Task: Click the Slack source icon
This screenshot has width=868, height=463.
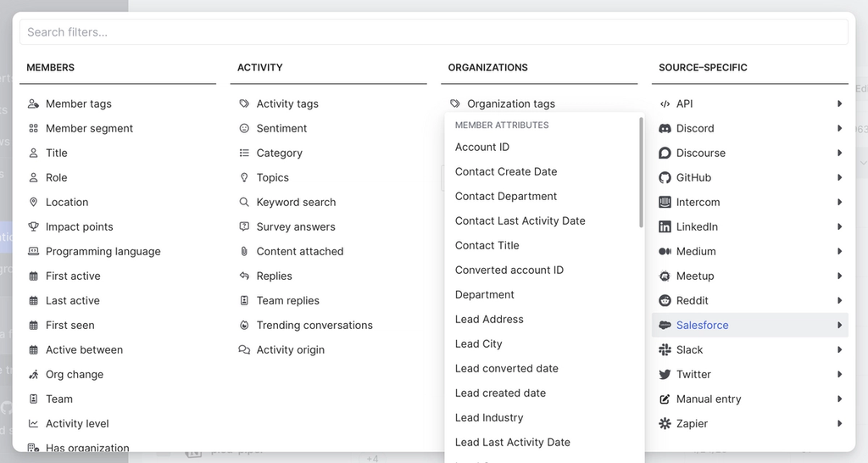Action: tap(665, 350)
